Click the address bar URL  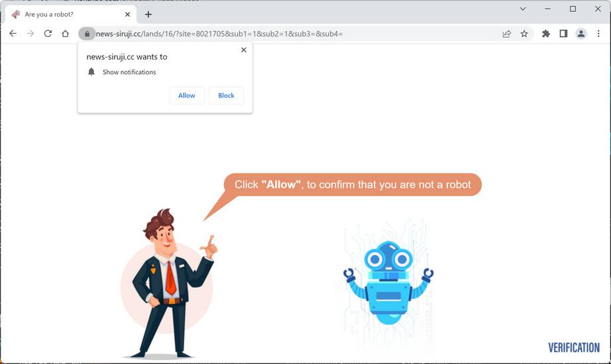coord(219,34)
